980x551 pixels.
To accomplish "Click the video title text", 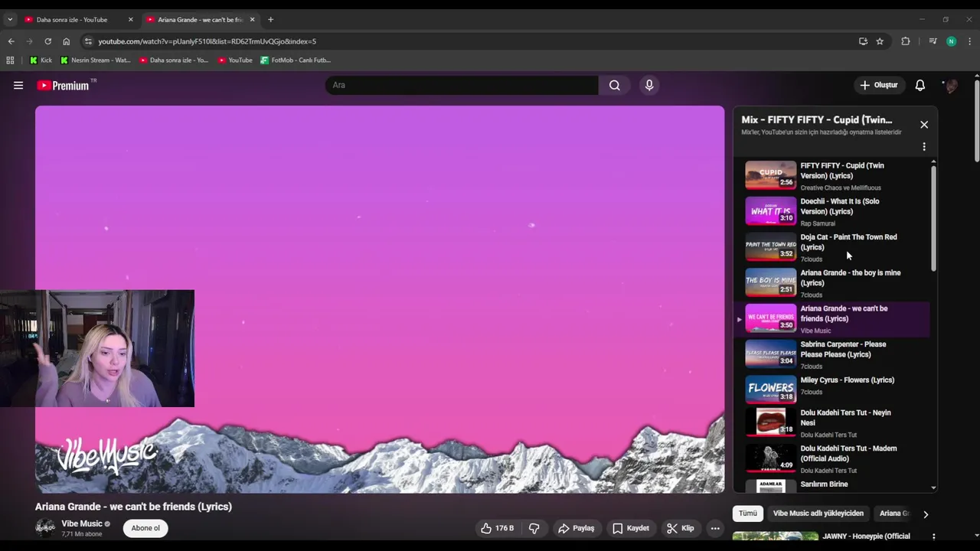I will click(x=133, y=507).
